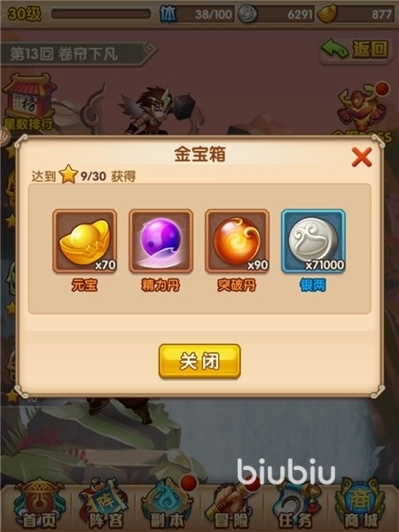Tap the 体 stamina 38/100 indicator
399x532 pixels.
[197, 14]
